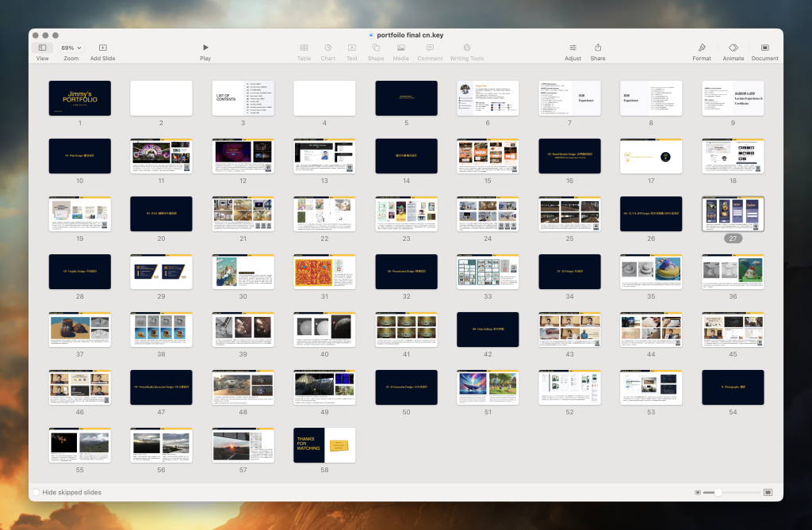Click the Text toolbar button

coord(352,48)
